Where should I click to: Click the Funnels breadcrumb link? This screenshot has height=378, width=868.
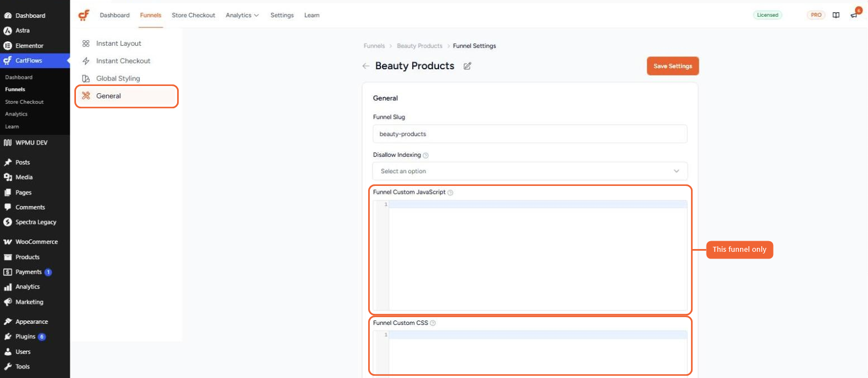(374, 46)
